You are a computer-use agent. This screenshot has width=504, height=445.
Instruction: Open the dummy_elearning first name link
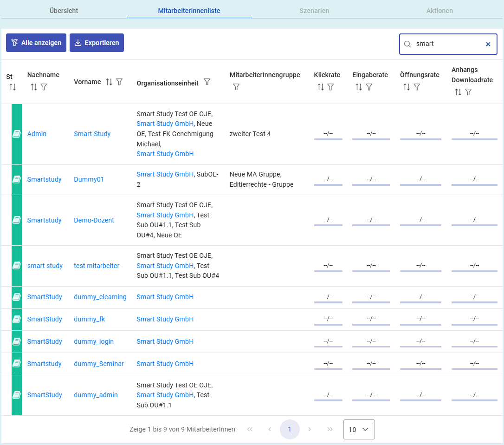click(x=100, y=297)
